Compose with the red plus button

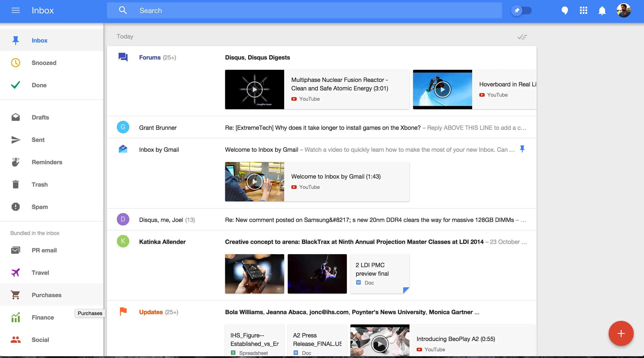tap(621, 333)
